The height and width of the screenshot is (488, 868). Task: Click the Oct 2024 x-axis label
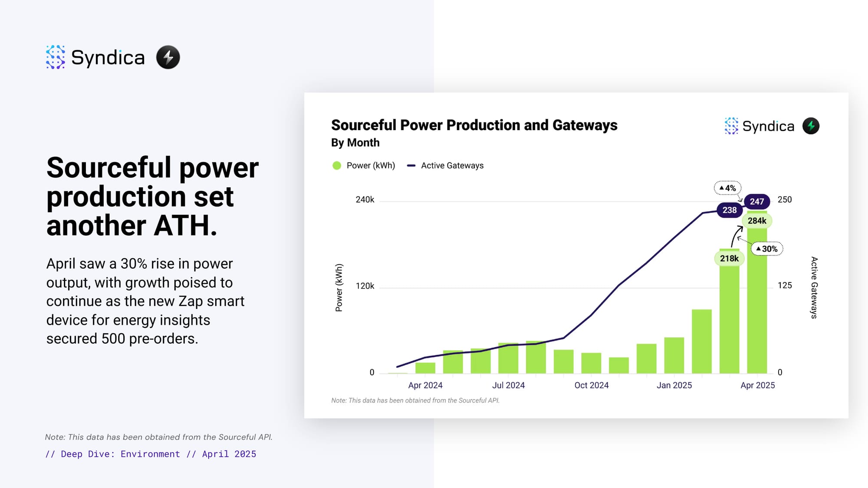[x=591, y=385]
